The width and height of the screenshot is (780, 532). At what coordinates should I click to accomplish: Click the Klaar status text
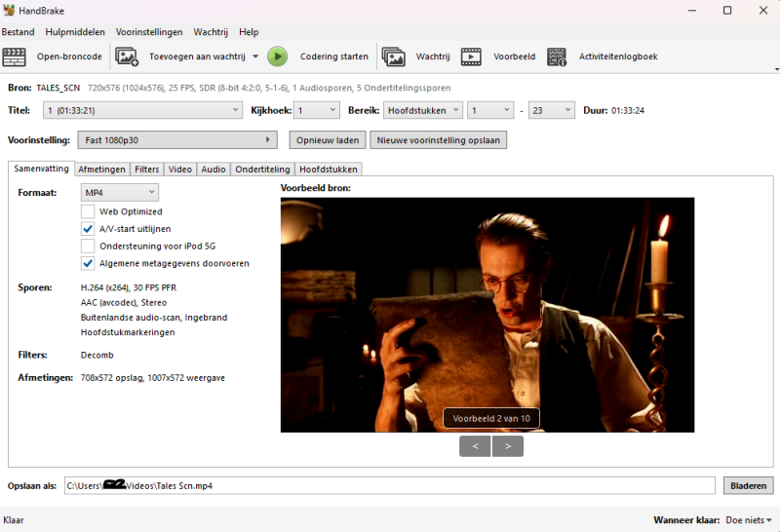tap(14, 520)
